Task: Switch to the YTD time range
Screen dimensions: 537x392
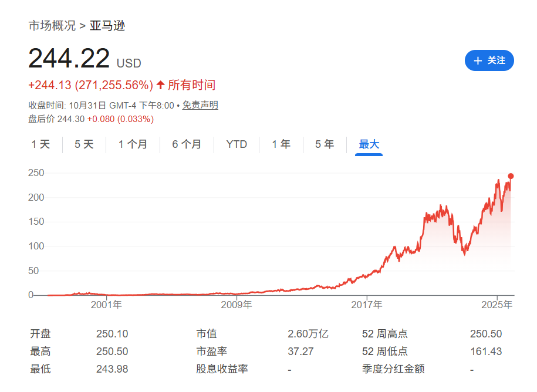Action: [x=236, y=144]
